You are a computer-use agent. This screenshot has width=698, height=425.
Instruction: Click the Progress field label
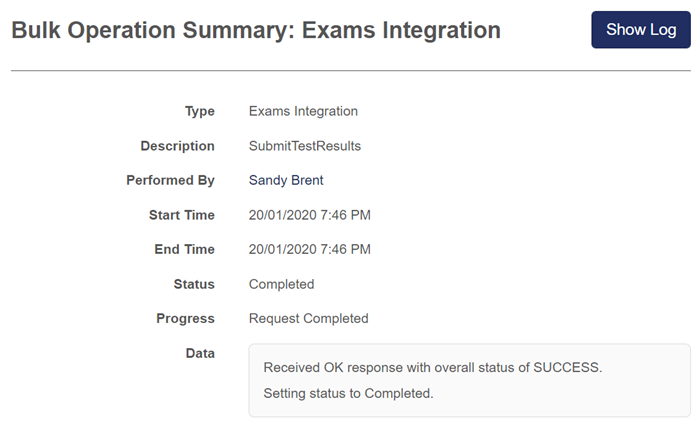tap(185, 318)
